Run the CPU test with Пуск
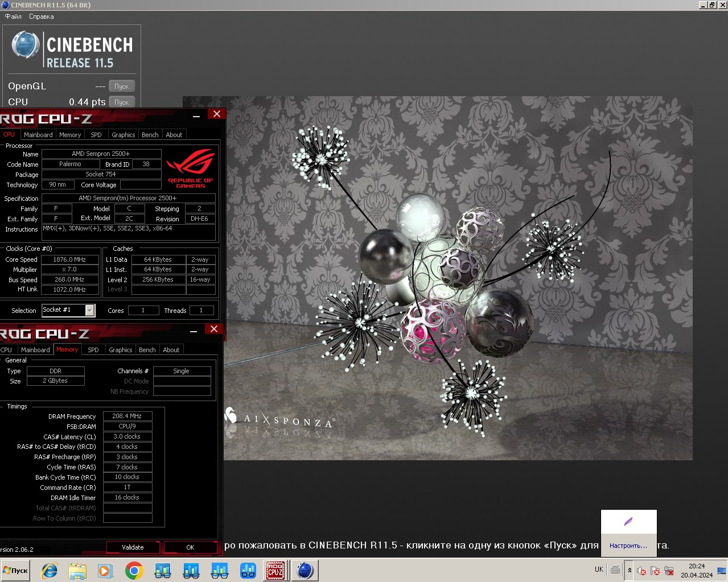Image resolution: width=728 pixels, height=582 pixels. 122,102
